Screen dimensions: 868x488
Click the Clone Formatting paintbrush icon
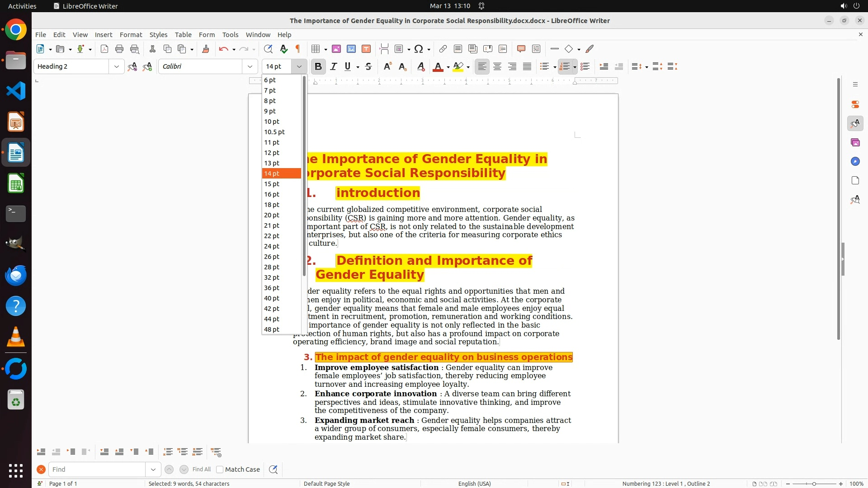click(205, 49)
